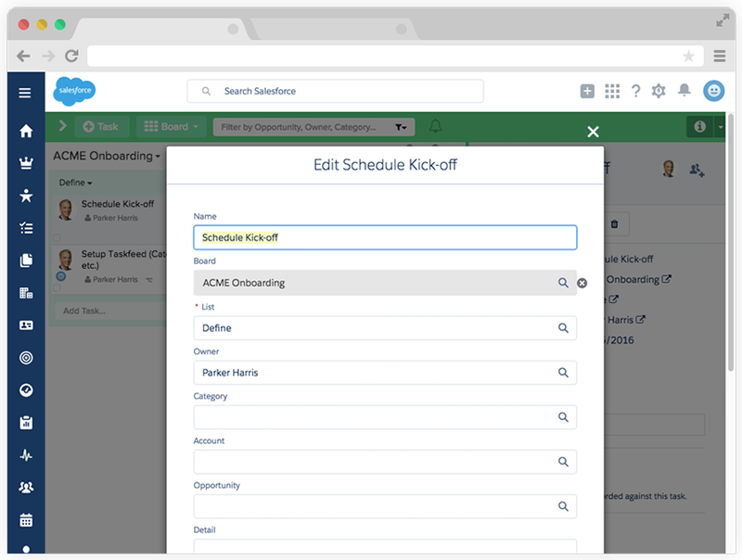This screenshot has width=742, height=560.
Task: Click the trash delete icon
Action: tap(614, 224)
